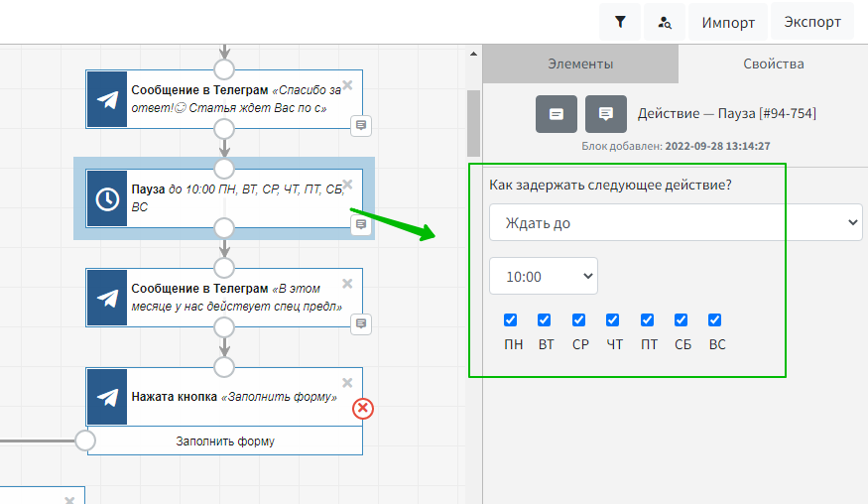Toggle the СР day checkbox

579,320
